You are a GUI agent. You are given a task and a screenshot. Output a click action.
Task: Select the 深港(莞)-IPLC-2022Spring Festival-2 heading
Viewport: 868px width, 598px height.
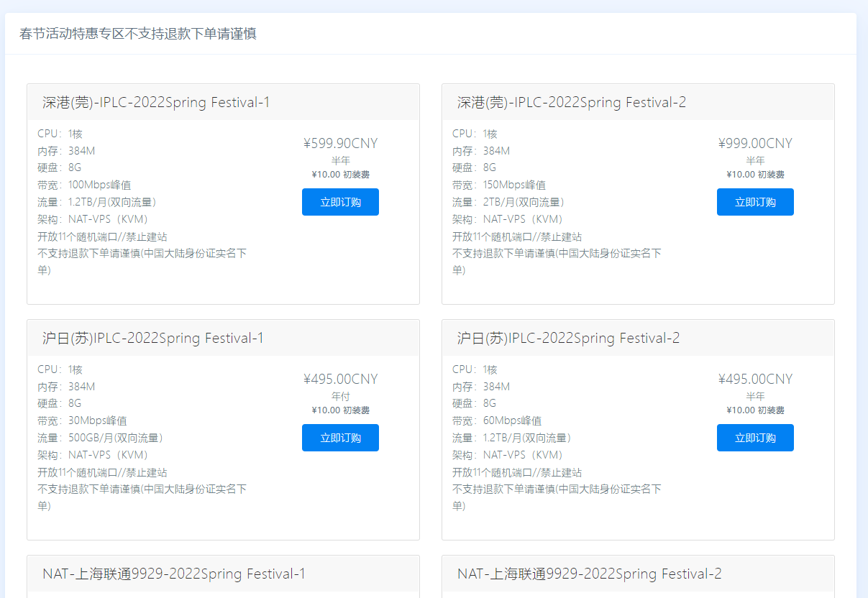pos(572,102)
